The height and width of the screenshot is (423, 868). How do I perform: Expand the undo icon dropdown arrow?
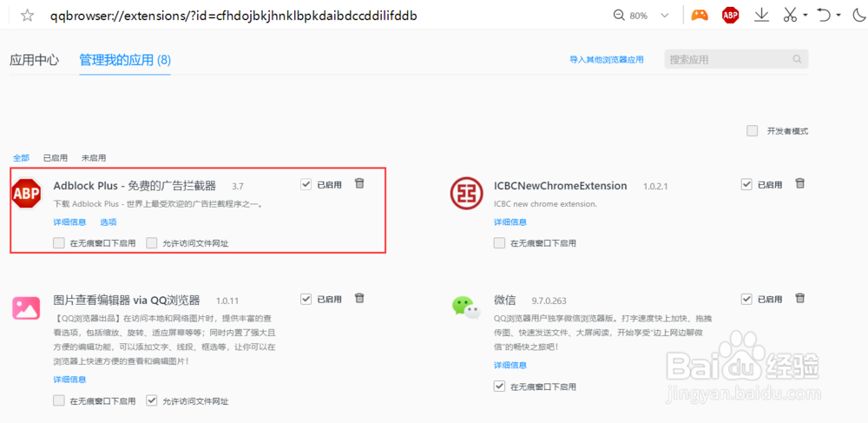(838, 15)
